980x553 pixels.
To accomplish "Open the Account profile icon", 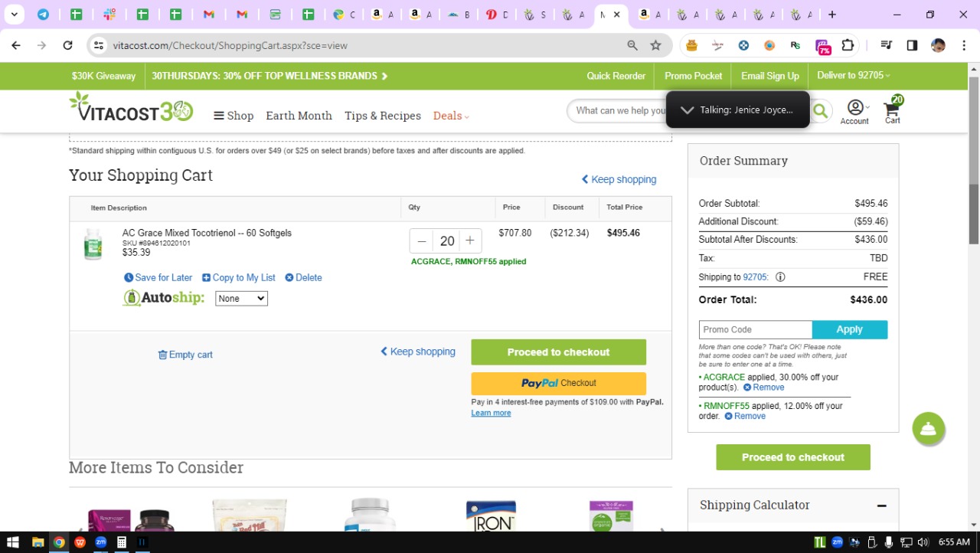I will pos(855,111).
